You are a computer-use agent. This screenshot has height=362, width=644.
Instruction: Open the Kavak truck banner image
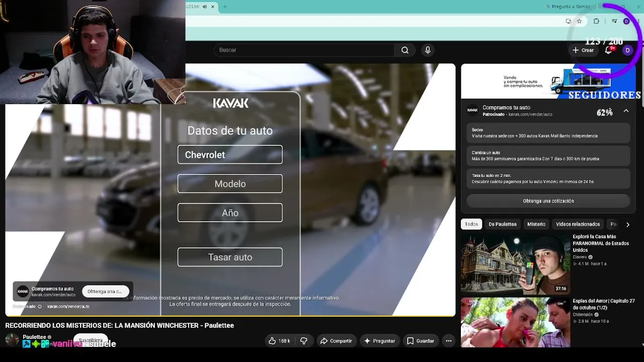click(548, 81)
